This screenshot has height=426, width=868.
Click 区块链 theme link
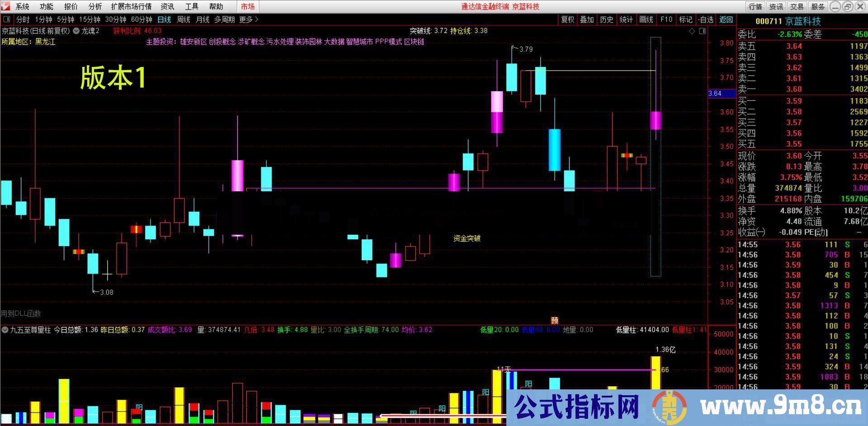[x=414, y=42]
